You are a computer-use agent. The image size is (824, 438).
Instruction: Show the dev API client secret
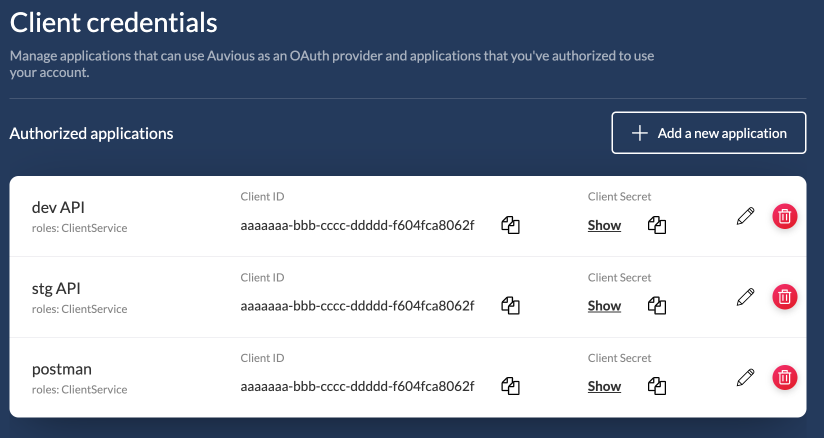(x=604, y=225)
